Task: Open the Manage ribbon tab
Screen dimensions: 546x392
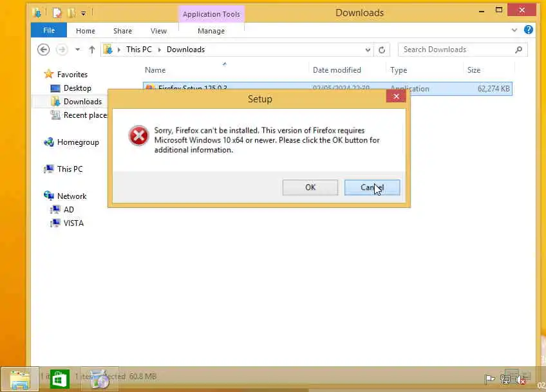Action: pyautogui.click(x=211, y=31)
